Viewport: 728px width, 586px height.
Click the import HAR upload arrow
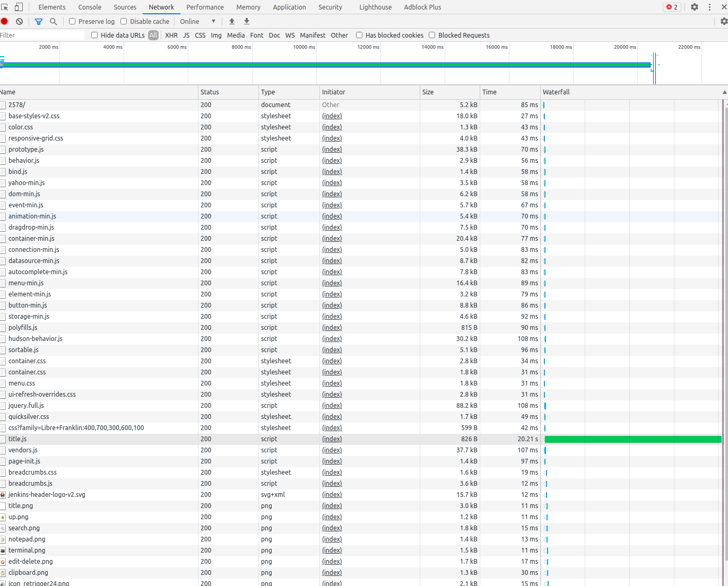[x=232, y=21]
